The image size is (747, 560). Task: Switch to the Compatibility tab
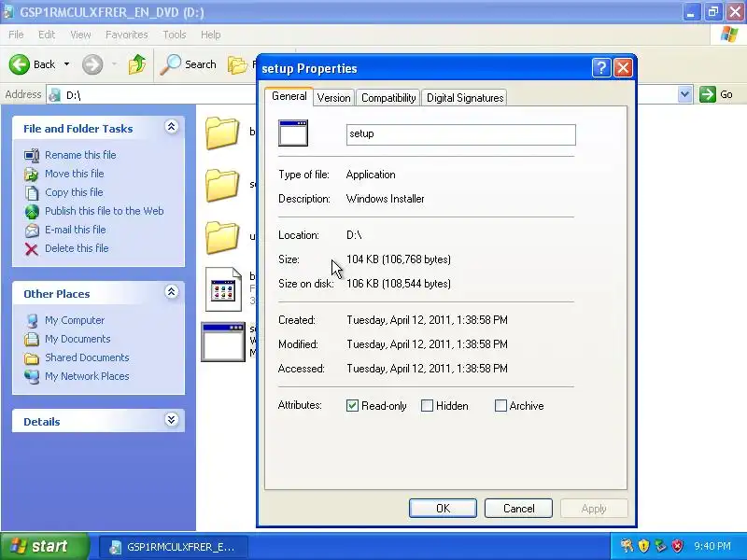pyautogui.click(x=388, y=98)
